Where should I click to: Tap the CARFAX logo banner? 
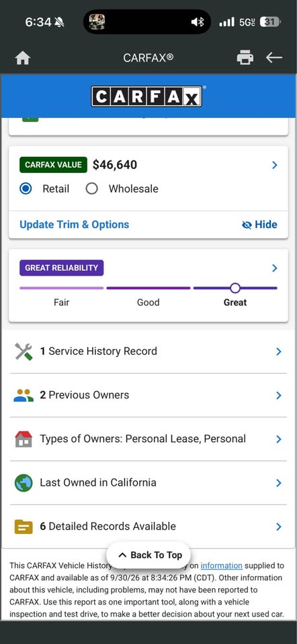pos(146,96)
